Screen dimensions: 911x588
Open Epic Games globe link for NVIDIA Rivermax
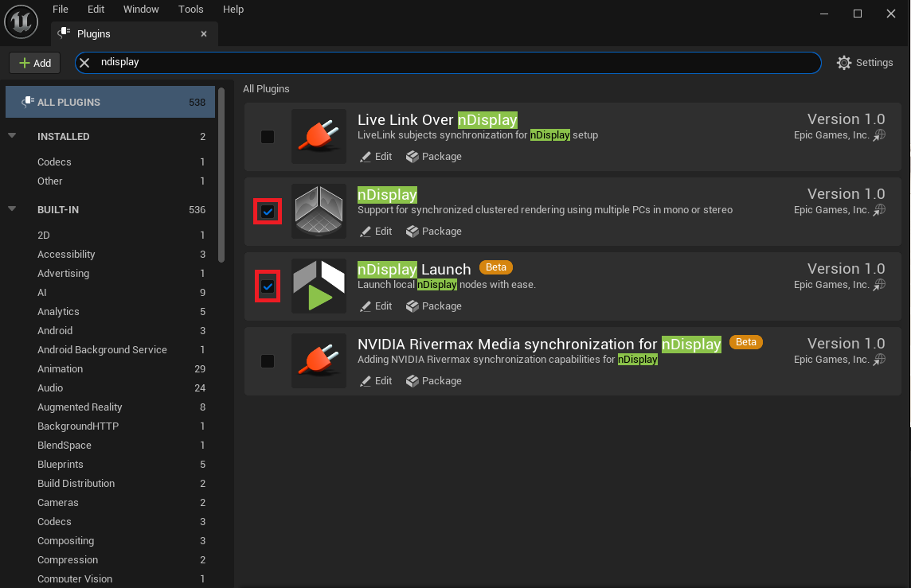[x=880, y=360]
